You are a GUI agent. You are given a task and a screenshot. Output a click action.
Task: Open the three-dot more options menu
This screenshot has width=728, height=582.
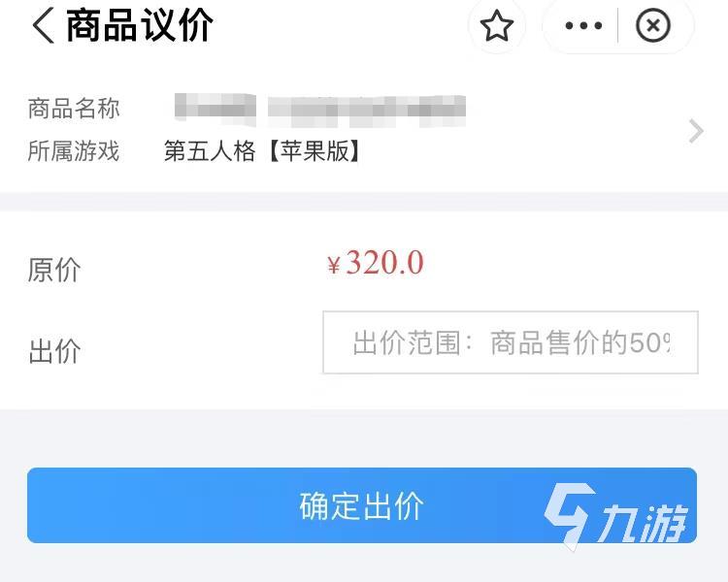tap(583, 25)
